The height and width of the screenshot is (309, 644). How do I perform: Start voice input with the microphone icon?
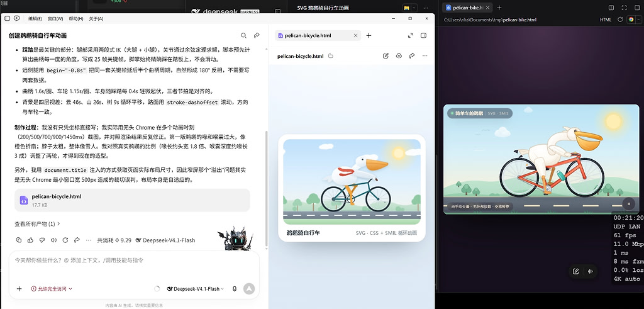click(x=235, y=289)
